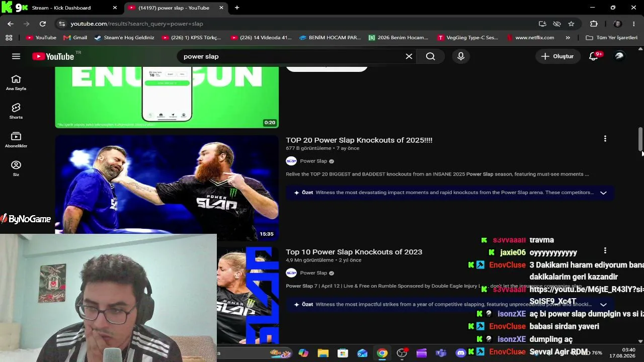Open TOP 20 Power Slap Knockouts of 2025 title
The height and width of the screenshot is (362, 644).
tap(359, 140)
